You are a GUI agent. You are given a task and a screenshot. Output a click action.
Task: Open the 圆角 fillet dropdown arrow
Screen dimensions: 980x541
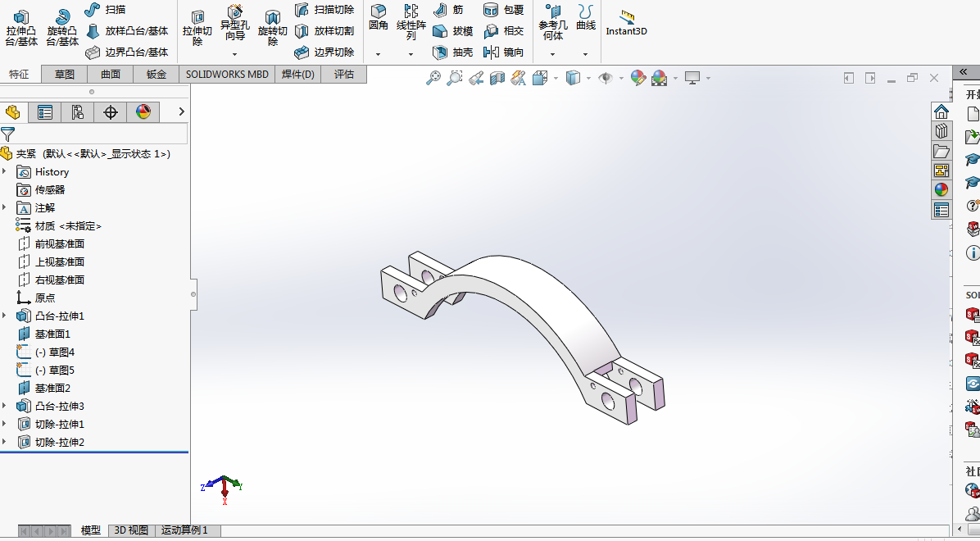coord(378,54)
